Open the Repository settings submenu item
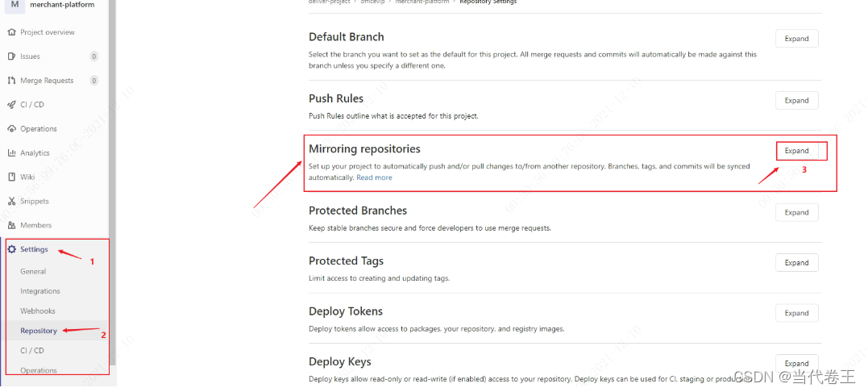 tap(39, 331)
